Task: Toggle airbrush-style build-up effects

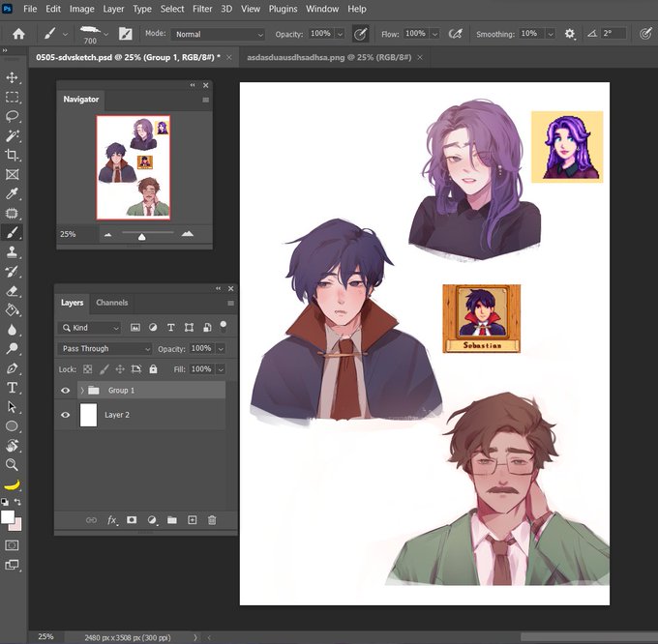Action: pyautogui.click(x=456, y=34)
